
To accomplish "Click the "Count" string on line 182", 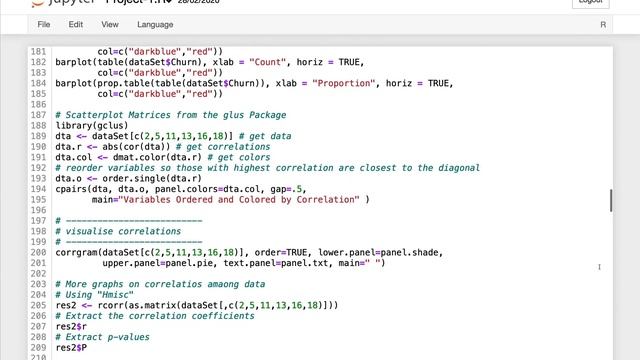I will pos(267,62).
